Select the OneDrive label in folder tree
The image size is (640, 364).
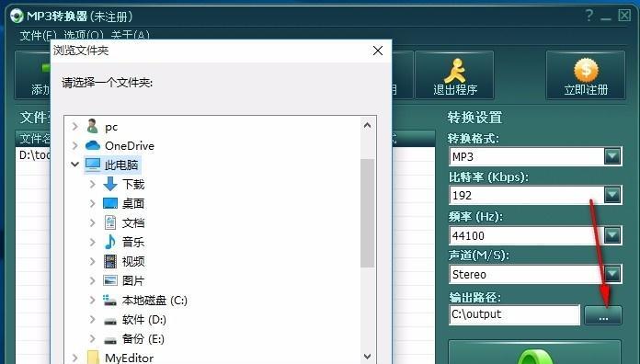[x=130, y=145]
